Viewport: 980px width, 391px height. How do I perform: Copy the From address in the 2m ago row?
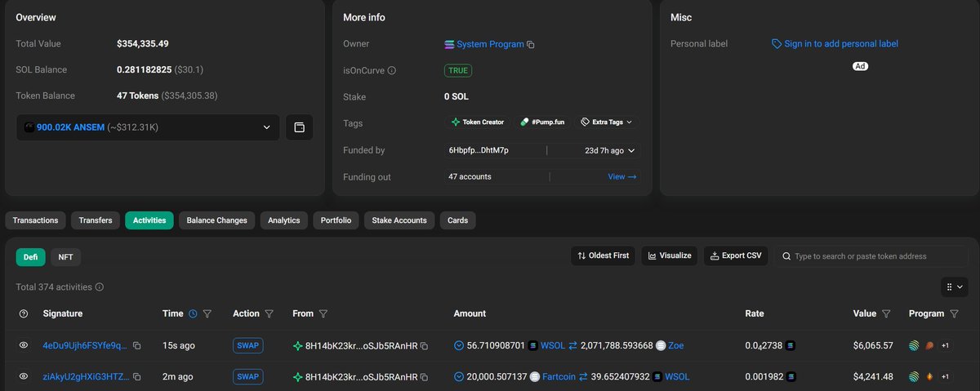pos(425,377)
